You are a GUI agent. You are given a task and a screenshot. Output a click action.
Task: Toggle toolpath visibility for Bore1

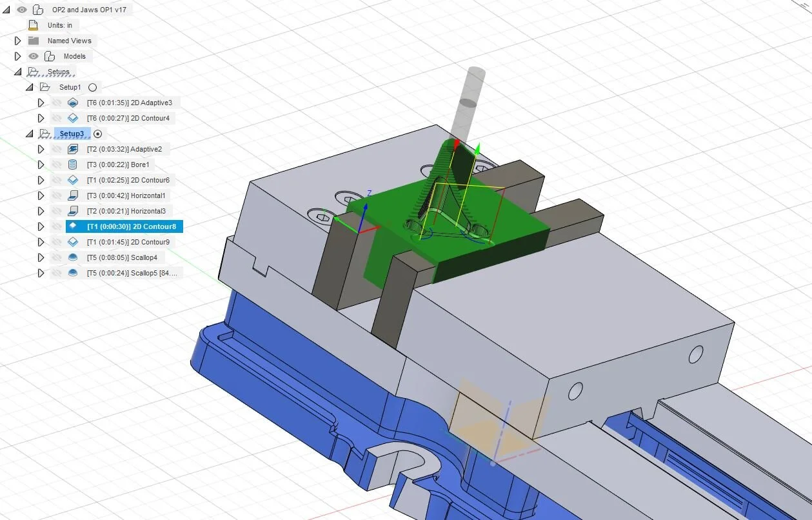tap(57, 165)
